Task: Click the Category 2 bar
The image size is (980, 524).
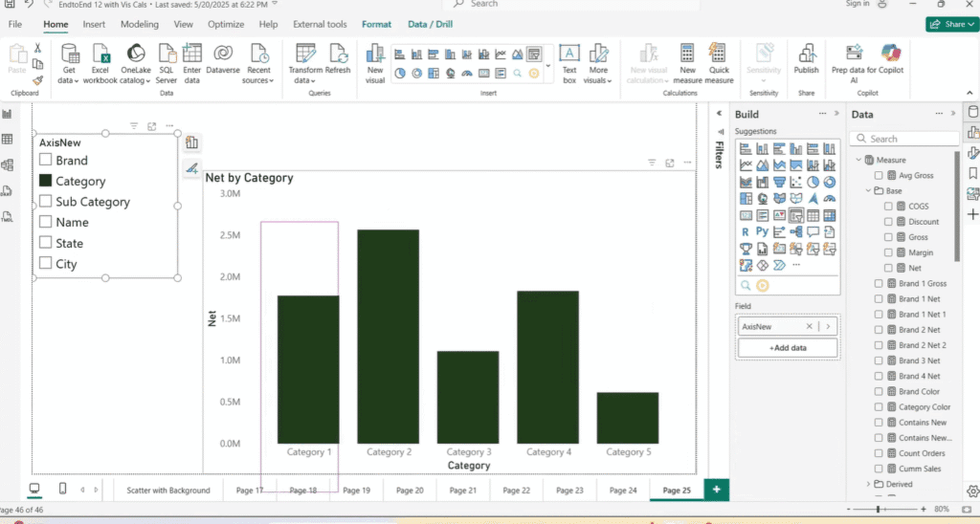Action: click(389, 337)
